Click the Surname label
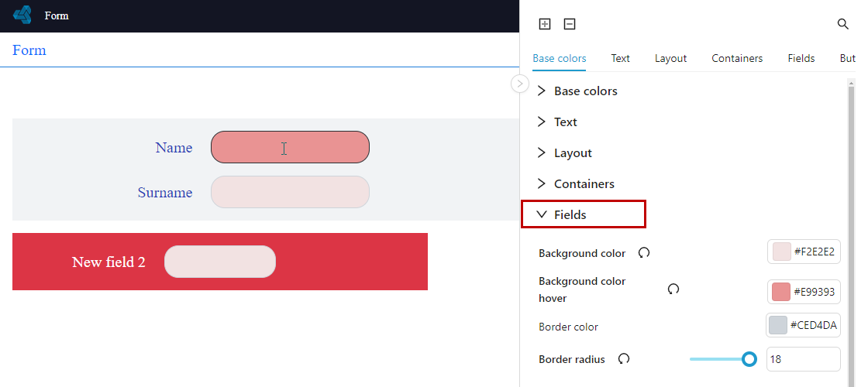The height and width of the screenshot is (387, 868). click(165, 193)
